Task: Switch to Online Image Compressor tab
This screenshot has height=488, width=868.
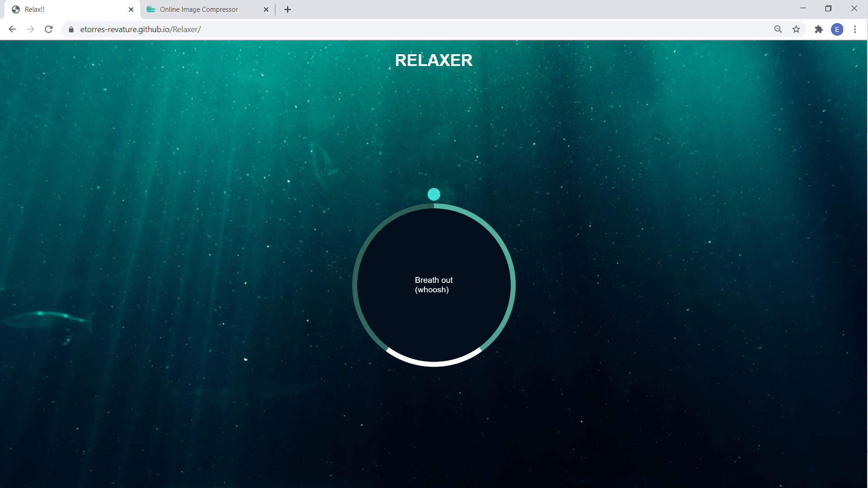Action: (199, 9)
